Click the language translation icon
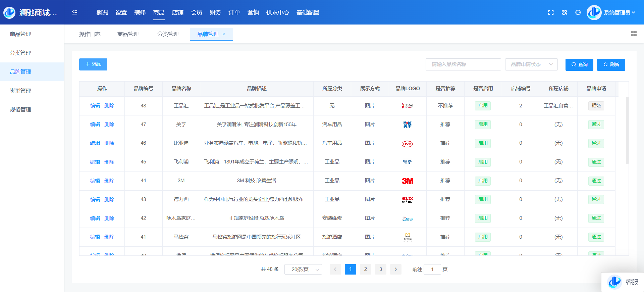The height and width of the screenshot is (292, 644). click(565, 12)
